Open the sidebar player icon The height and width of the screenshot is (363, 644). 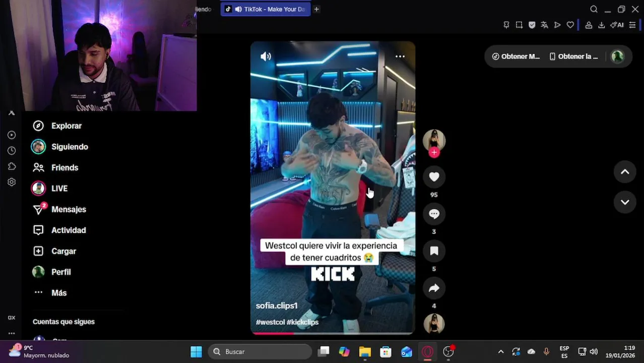point(12,135)
